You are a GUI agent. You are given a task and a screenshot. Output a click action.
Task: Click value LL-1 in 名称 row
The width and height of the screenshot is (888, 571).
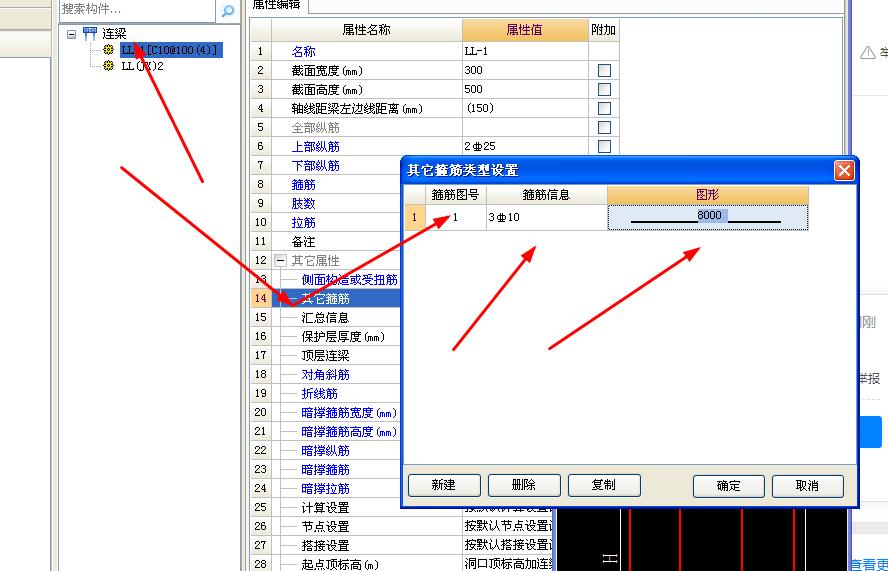tap(525, 52)
